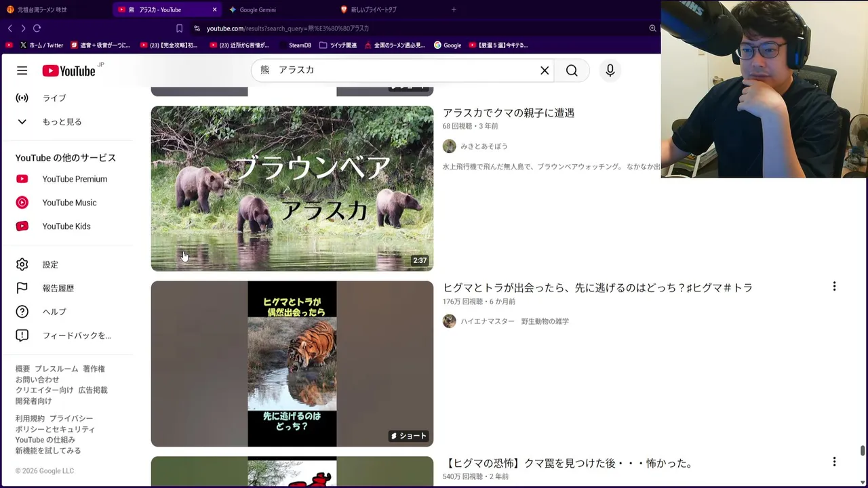Open the first YouTube icon bookmark
Image resolution: width=868 pixels, height=488 pixels.
click(x=9, y=45)
